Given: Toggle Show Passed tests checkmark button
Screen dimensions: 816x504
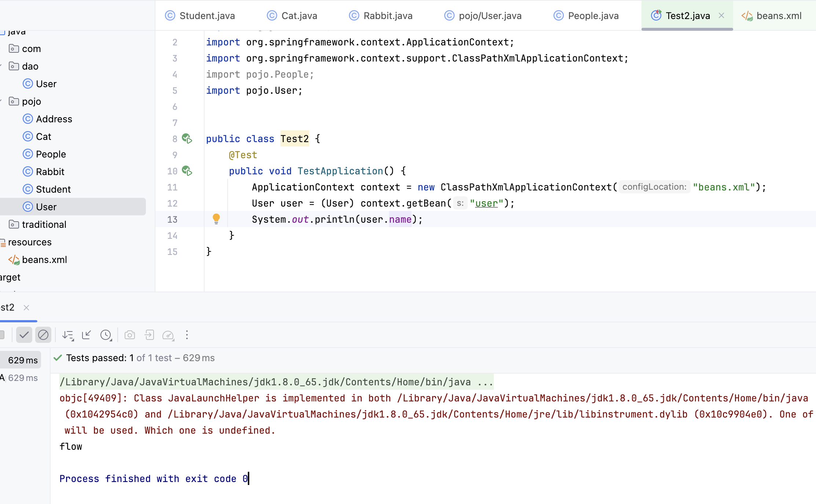Looking at the screenshot, I should click(24, 335).
